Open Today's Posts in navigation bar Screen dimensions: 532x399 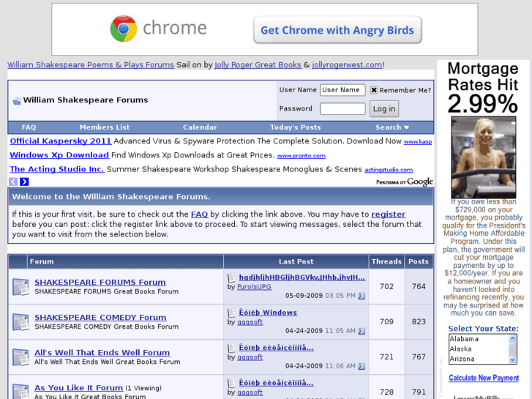(x=295, y=127)
